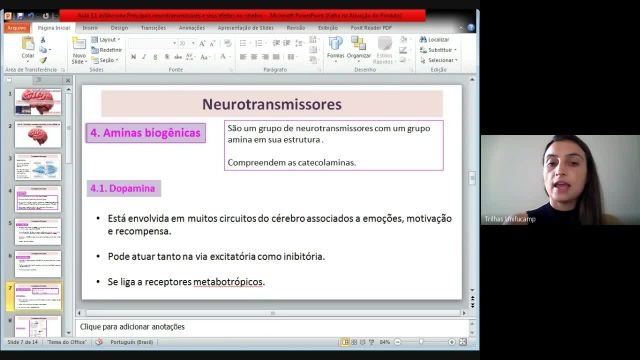The width and height of the screenshot is (640, 360).
Task: Switch to the Transições tab
Action: [x=153, y=28]
